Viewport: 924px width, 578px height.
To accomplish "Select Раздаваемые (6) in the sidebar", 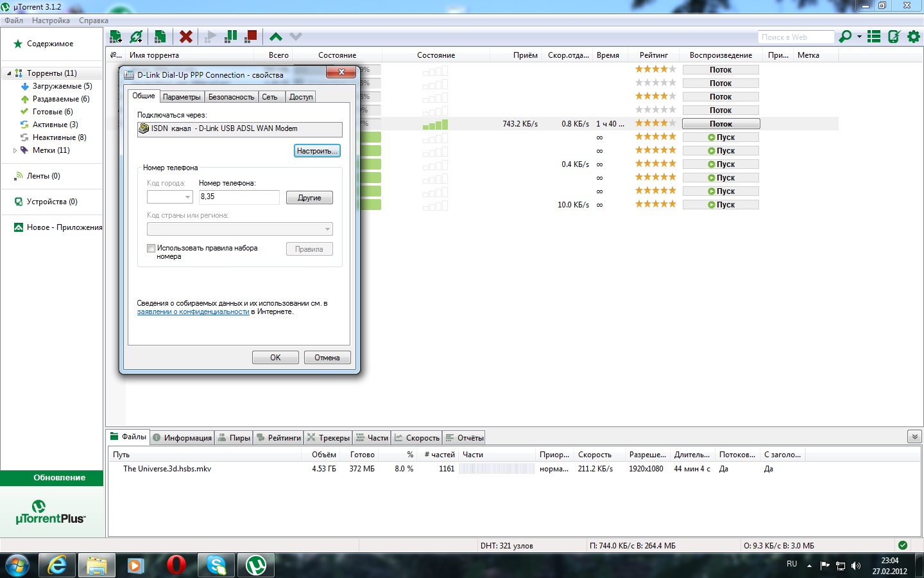I will 61,99.
